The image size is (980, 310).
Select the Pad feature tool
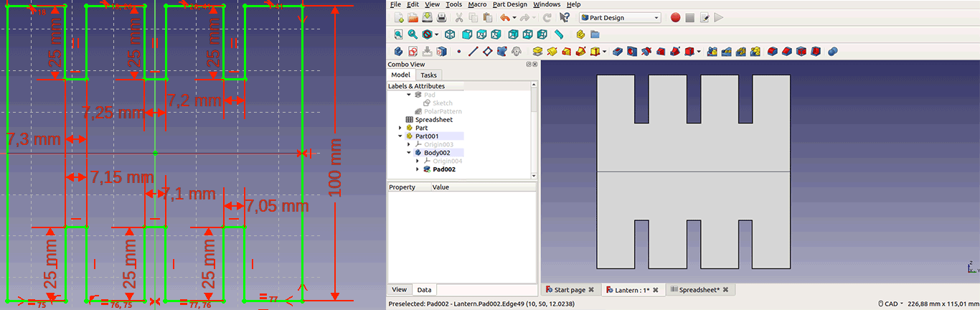point(537,52)
